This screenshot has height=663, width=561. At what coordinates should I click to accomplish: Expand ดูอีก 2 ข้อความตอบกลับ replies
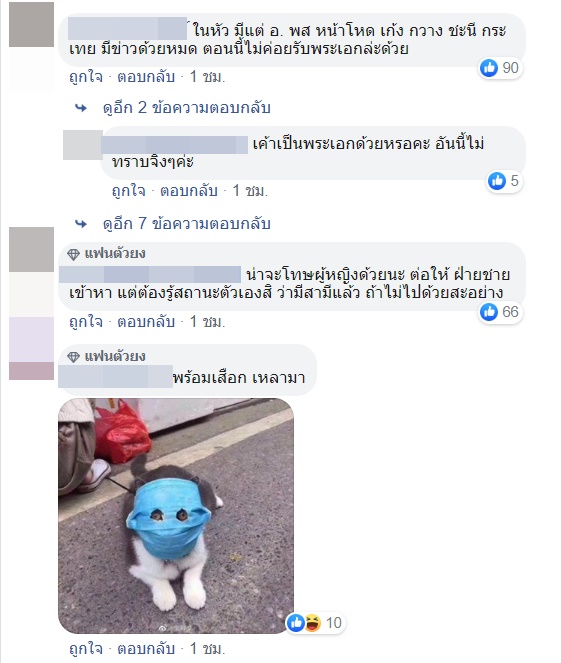pos(186,108)
